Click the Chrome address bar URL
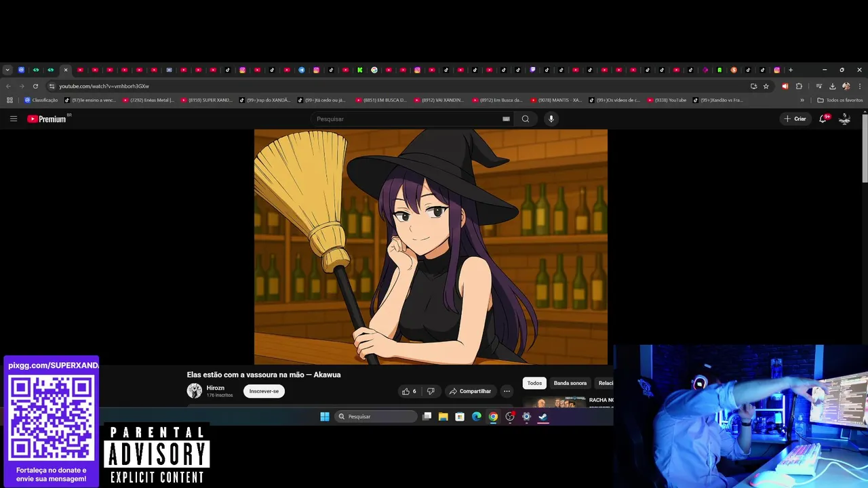The height and width of the screenshot is (488, 868). (x=104, y=86)
